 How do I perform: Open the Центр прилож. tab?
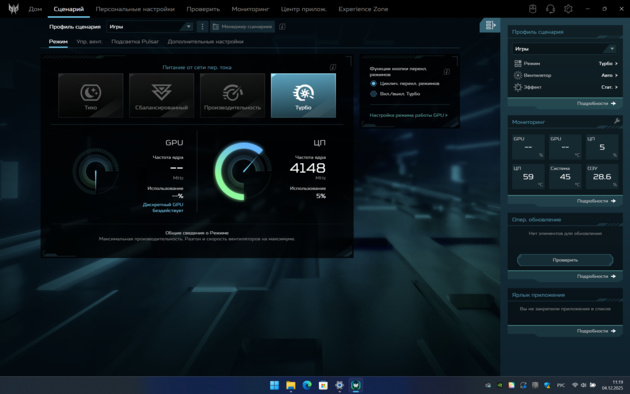(303, 9)
